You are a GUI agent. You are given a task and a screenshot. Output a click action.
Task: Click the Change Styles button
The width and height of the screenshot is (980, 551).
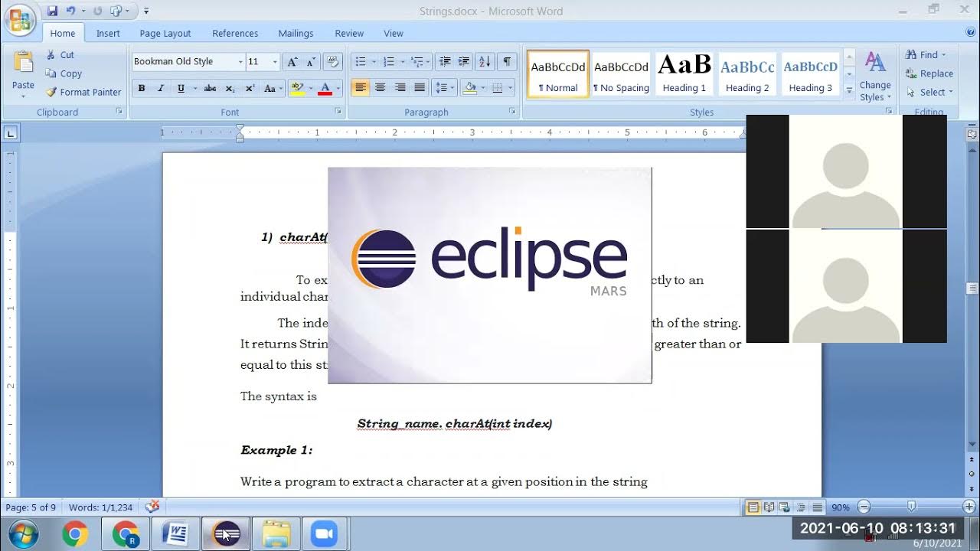click(x=875, y=77)
